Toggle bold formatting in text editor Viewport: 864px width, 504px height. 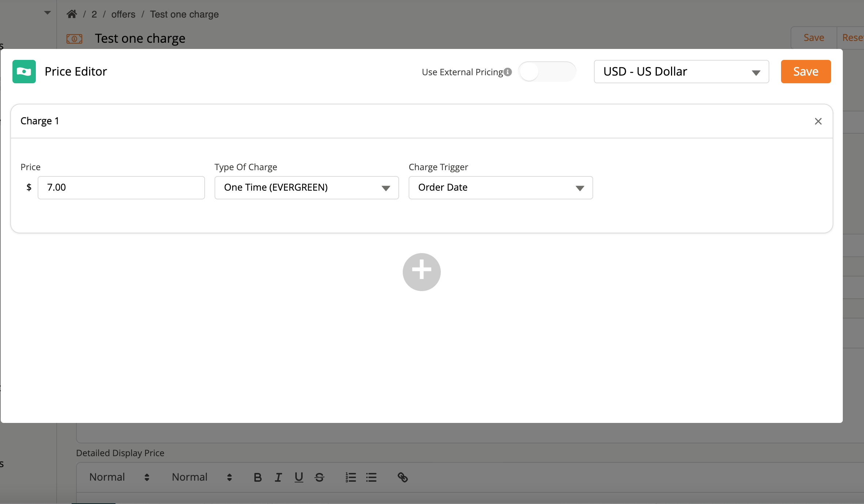point(258,477)
